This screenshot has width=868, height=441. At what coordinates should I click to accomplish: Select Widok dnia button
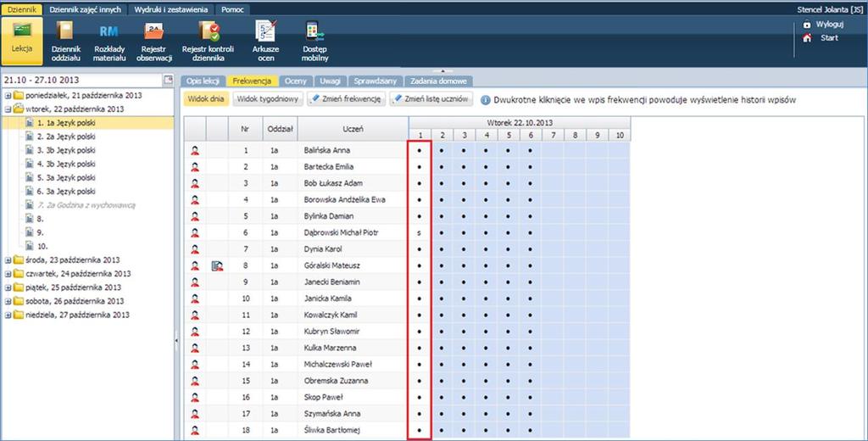coord(205,99)
